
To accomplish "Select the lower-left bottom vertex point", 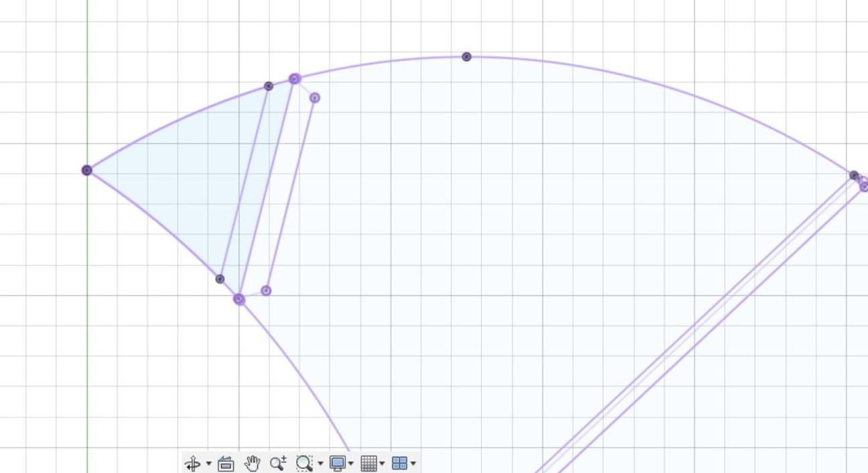I will coord(239,299).
